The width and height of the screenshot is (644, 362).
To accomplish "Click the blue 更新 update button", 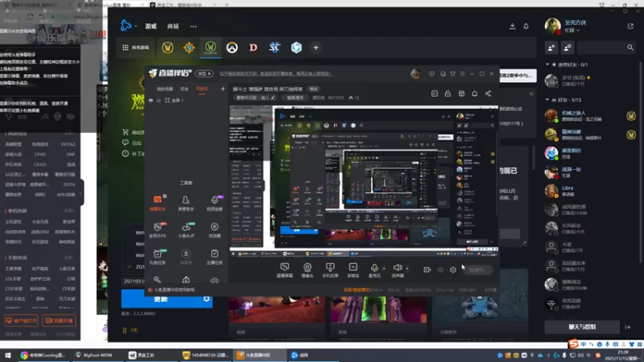I will [160, 299].
